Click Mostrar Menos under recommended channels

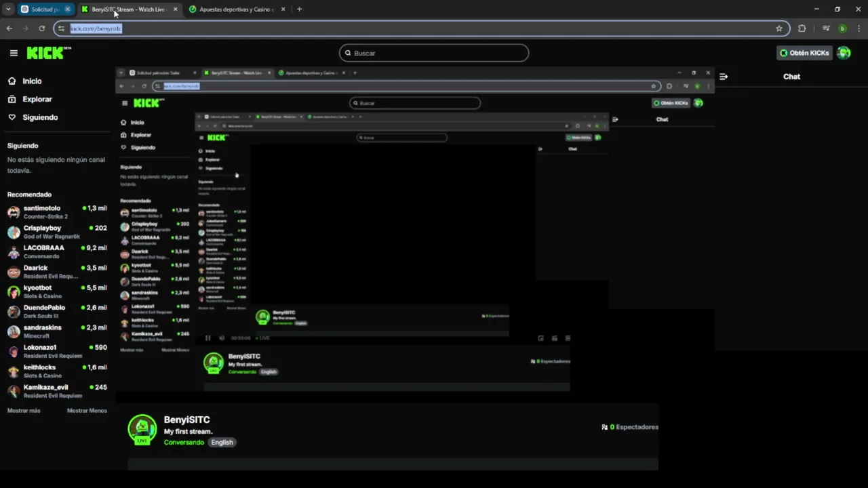tap(87, 411)
